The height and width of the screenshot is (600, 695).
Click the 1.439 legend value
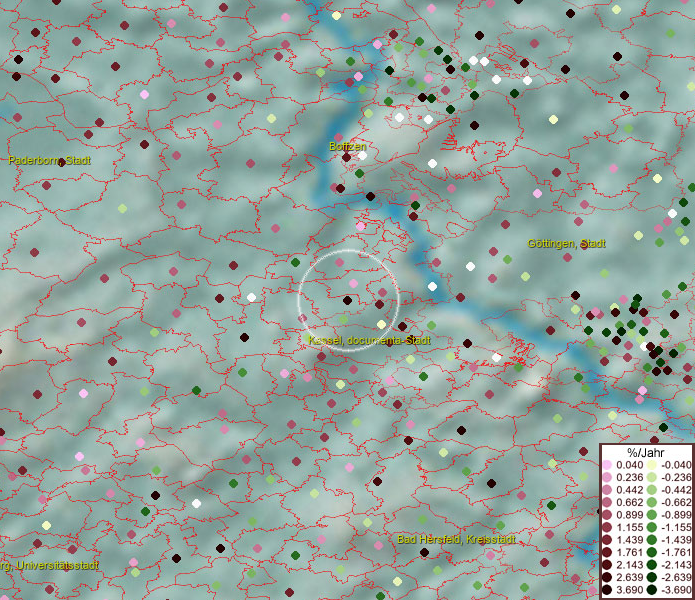point(629,540)
